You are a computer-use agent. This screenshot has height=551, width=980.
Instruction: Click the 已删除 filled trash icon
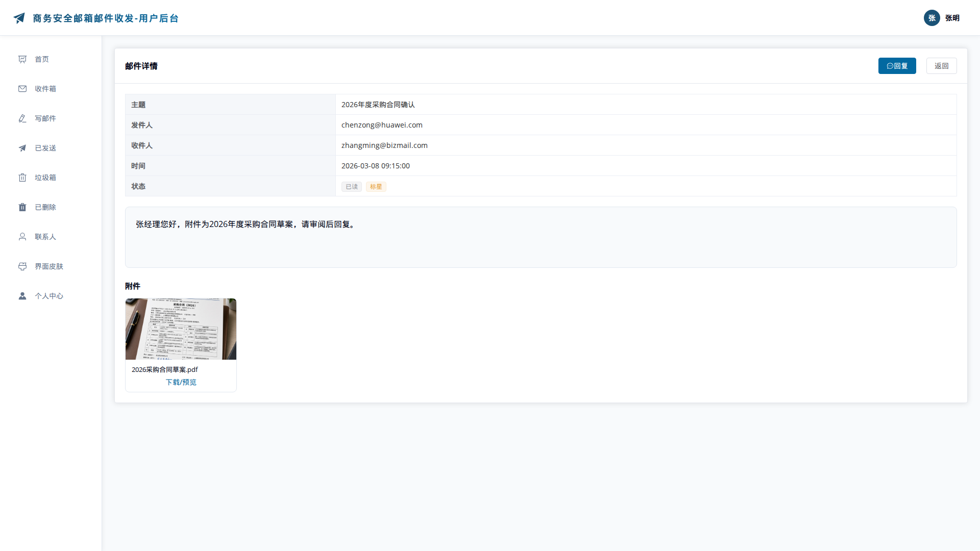(22, 207)
